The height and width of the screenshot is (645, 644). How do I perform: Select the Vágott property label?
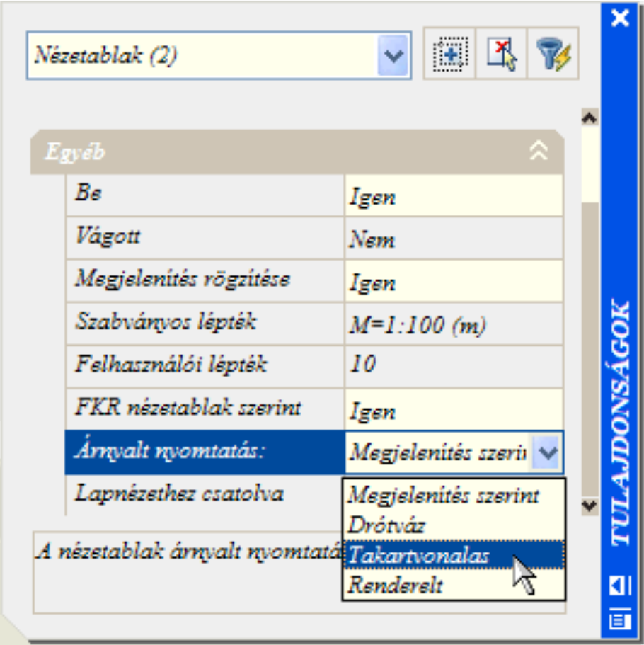(x=205, y=238)
